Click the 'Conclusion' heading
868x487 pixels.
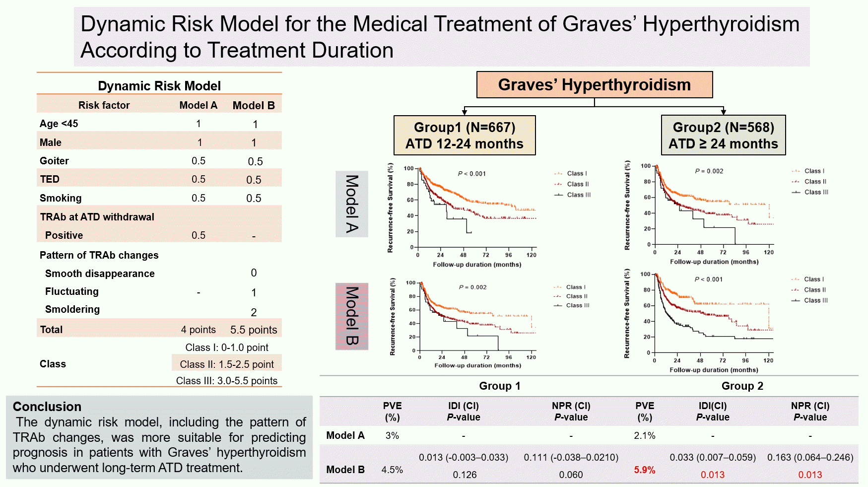tap(47, 407)
